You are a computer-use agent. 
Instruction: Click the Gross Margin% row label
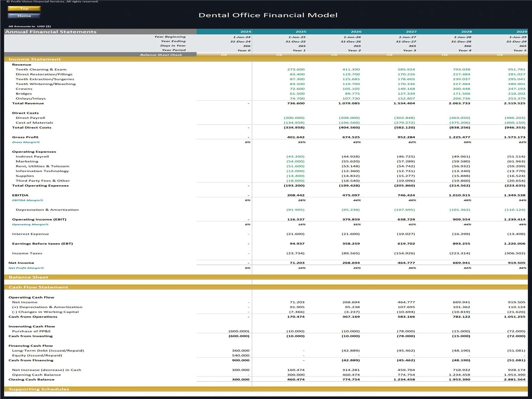pyautogui.click(x=26, y=142)
